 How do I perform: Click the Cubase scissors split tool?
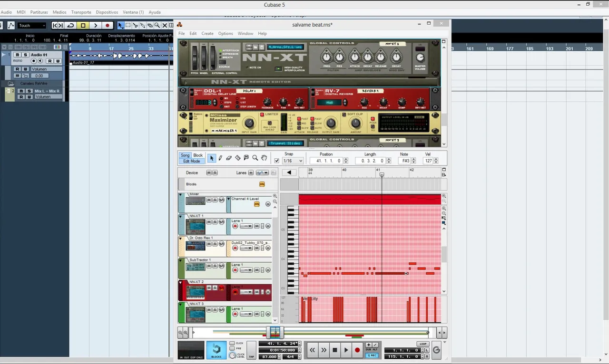click(x=135, y=25)
